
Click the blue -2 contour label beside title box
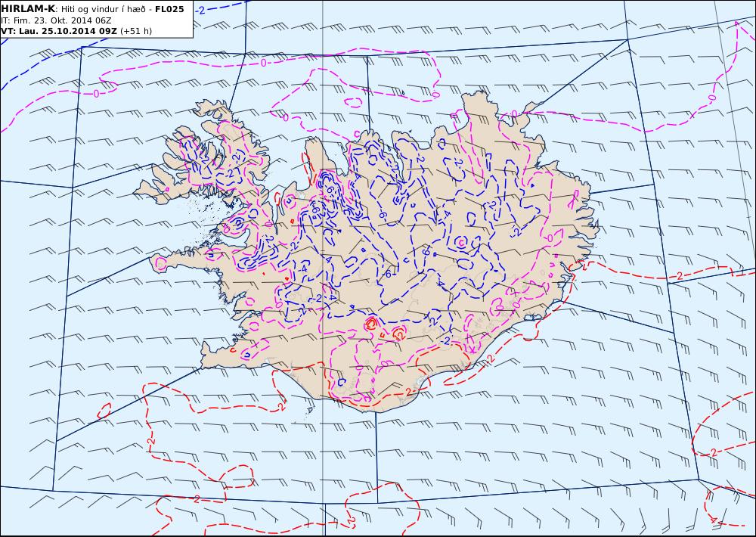point(200,10)
